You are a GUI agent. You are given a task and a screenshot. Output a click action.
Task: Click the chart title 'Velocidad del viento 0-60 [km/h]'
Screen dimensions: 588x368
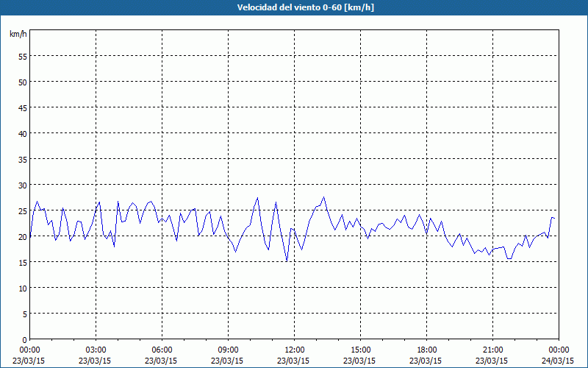coord(306,7)
